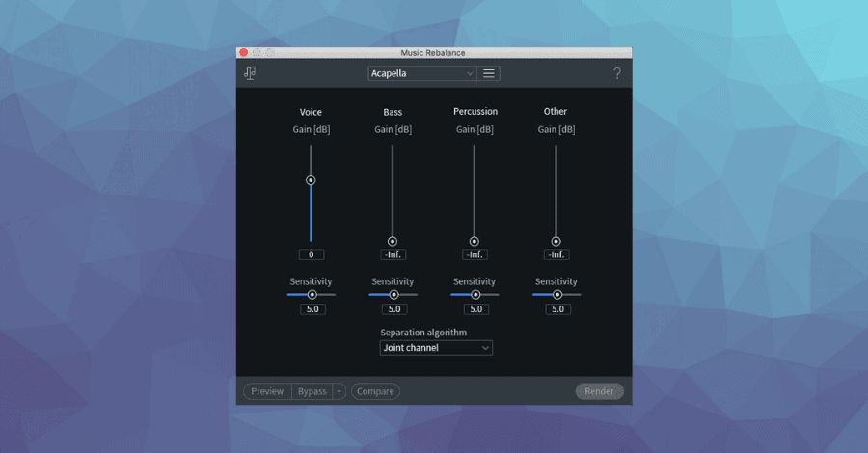Click the Other sensitivity slider handle
The height and width of the screenshot is (453, 868).
(557, 295)
